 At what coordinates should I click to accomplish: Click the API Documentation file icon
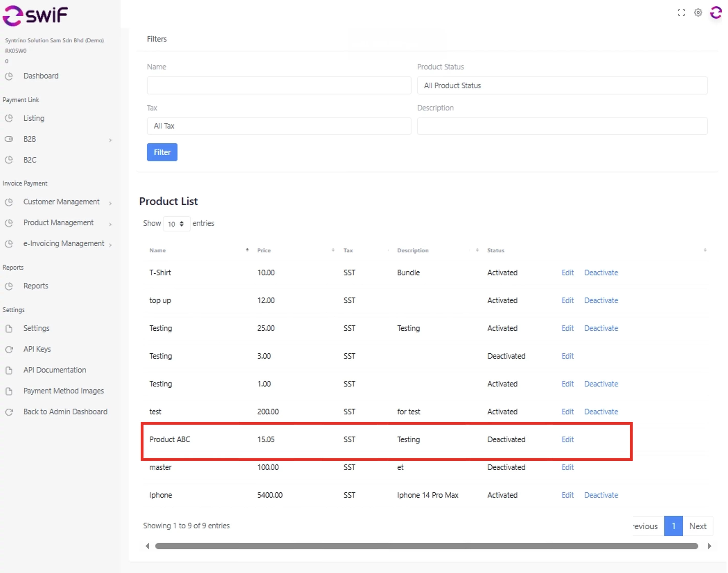pyautogui.click(x=9, y=370)
